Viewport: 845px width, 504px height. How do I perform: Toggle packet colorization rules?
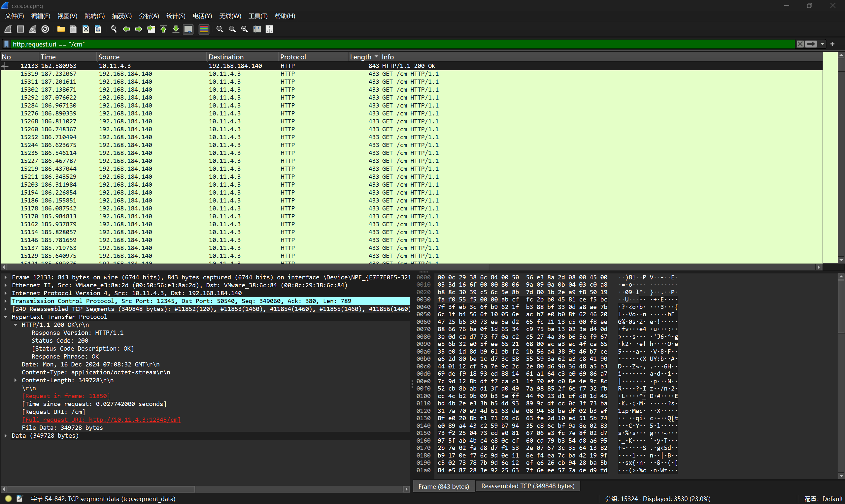coord(204,29)
